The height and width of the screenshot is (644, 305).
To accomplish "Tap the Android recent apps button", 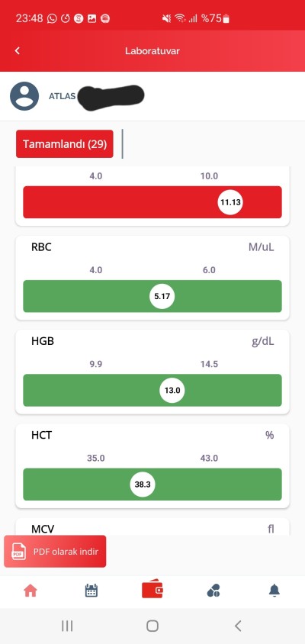I will pyautogui.click(x=67, y=626).
